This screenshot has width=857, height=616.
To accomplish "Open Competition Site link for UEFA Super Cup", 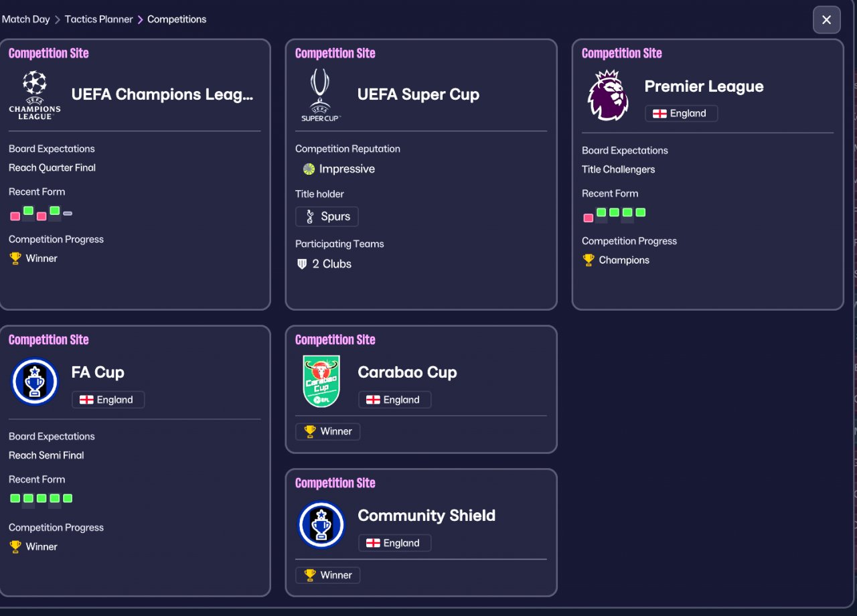I will tap(335, 54).
